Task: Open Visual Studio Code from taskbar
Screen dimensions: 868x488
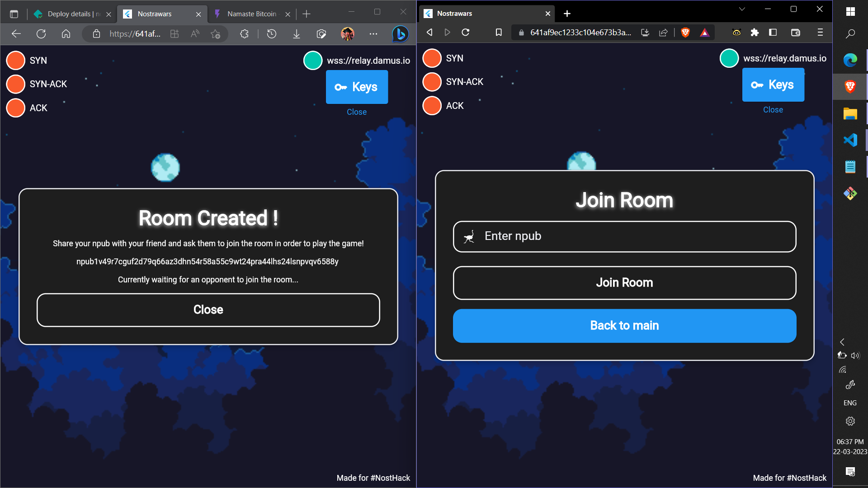Action: [x=850, y=140]
